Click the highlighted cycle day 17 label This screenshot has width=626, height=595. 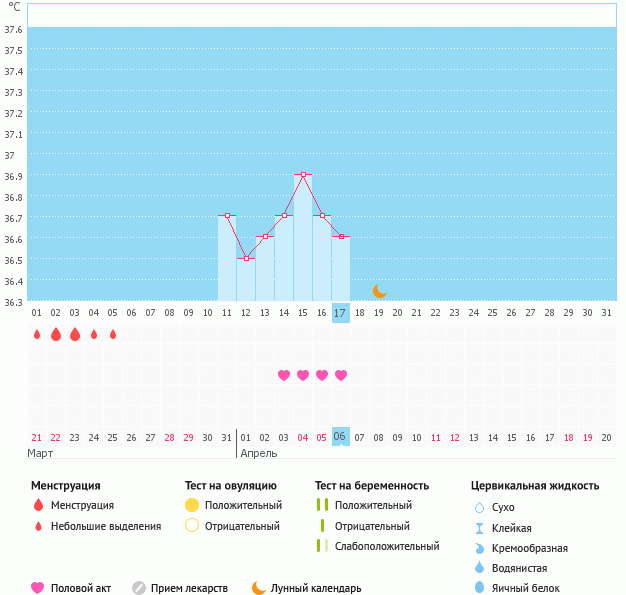point(340,313)
